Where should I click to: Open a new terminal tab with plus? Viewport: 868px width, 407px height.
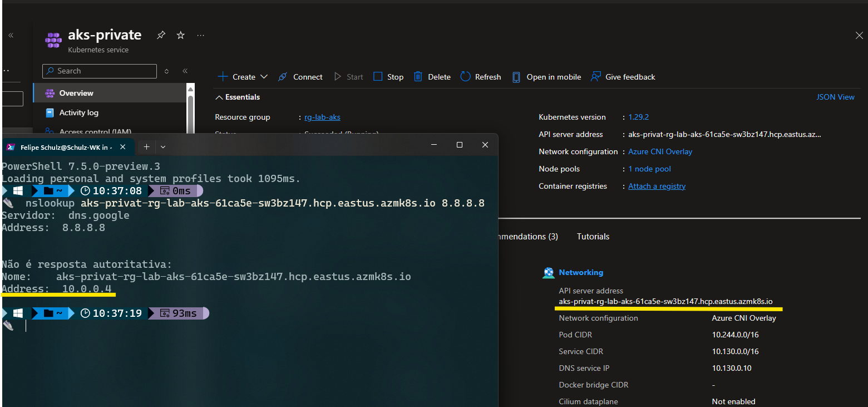(147, 147)
